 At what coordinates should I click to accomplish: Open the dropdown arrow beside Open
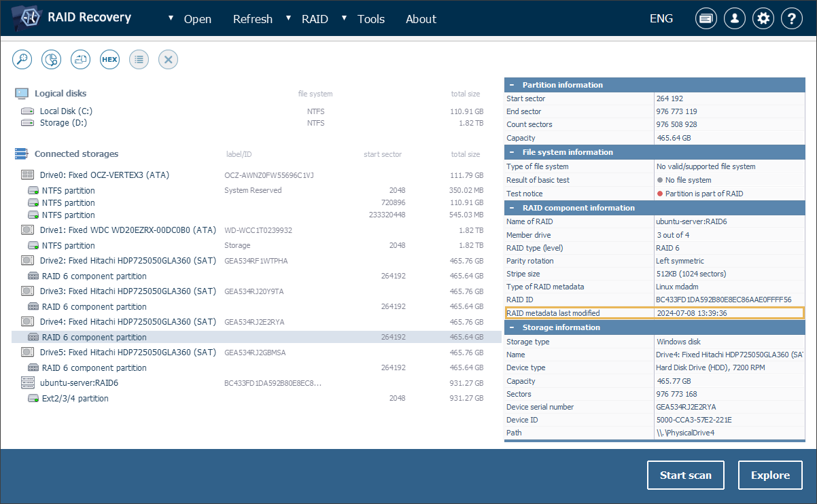point(171,18)
